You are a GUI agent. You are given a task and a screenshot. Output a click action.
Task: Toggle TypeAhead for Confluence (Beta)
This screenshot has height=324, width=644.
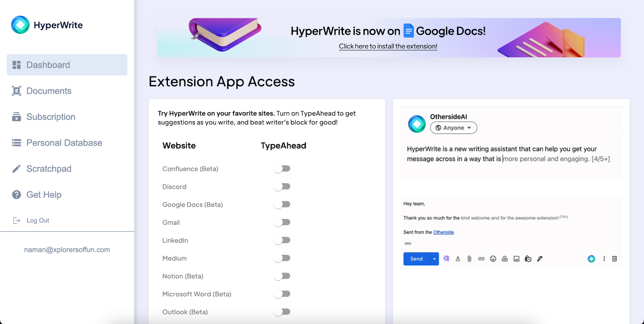tap(282, 169)
